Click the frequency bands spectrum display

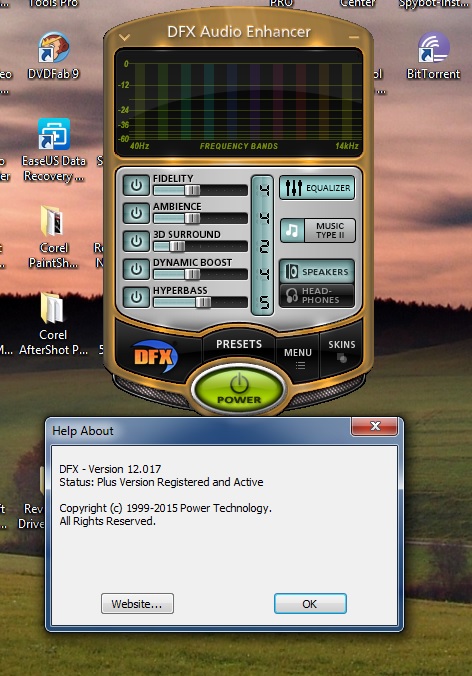[238, 103]
